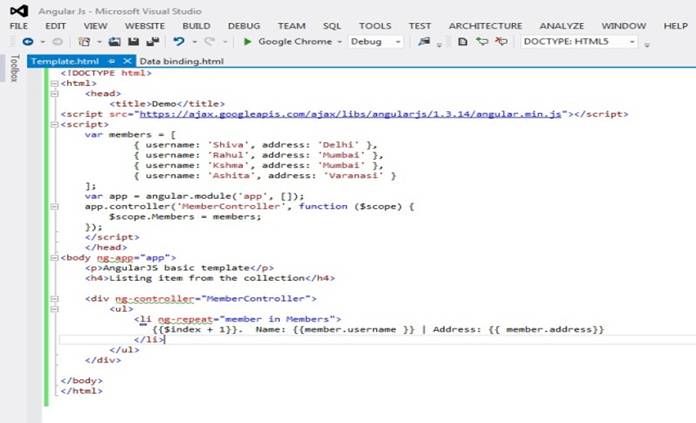The image size is (696, 423).
Task: Click the document icon before the comment icons
Action: [x=463, y=42]
